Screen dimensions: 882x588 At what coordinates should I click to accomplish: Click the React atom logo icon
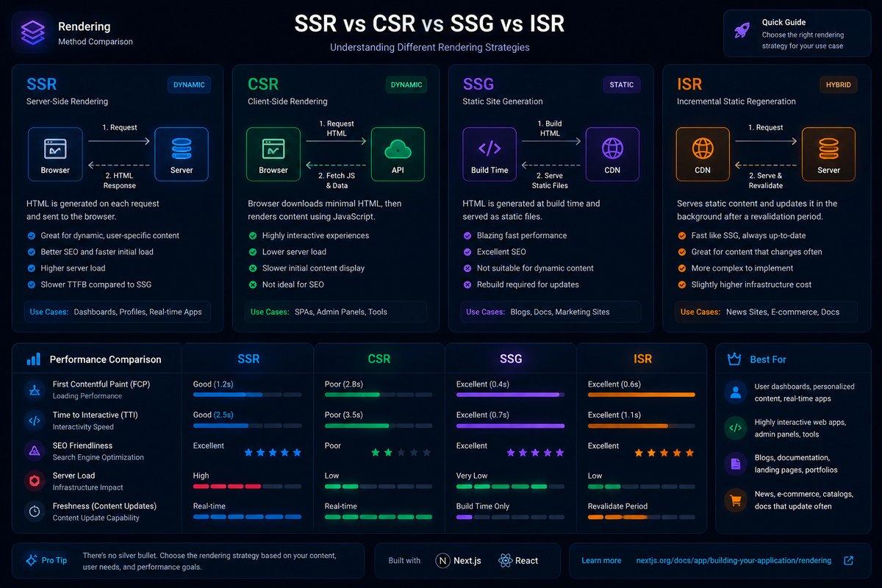[x=505, y=561]
